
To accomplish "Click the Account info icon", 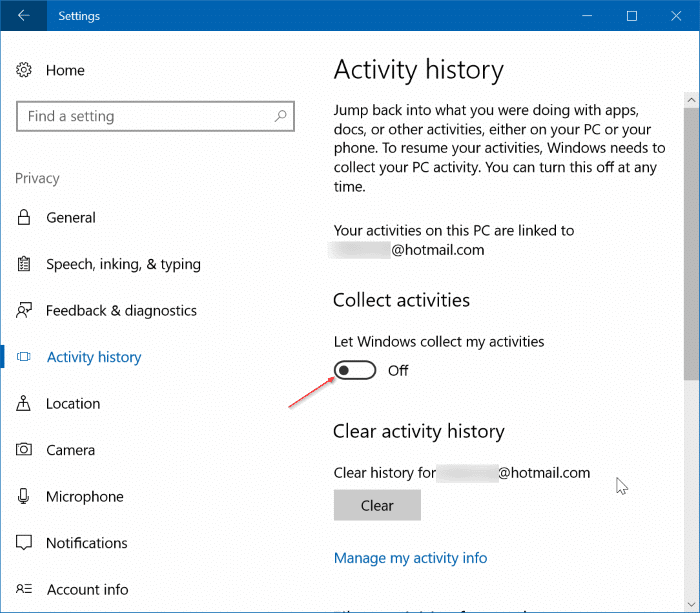I will (24, 589).
